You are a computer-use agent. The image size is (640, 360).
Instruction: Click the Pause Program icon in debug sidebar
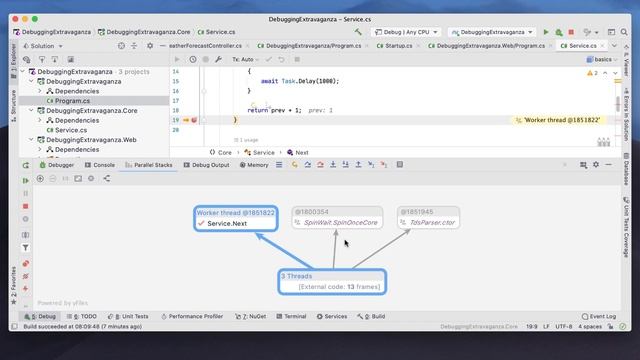pos(26,193)
